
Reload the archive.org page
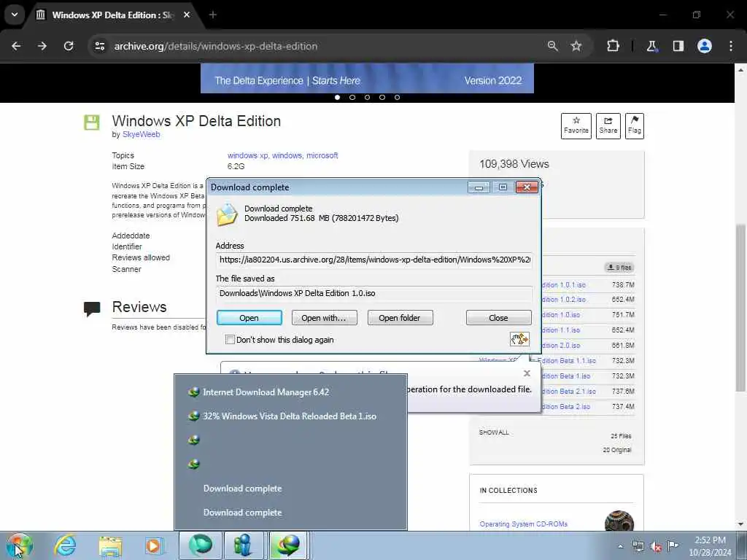click(69, 46)
